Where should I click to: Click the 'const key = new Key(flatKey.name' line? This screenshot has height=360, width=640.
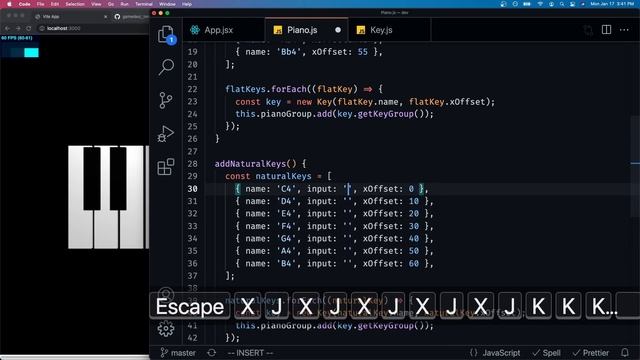click(x=365, y=102)
